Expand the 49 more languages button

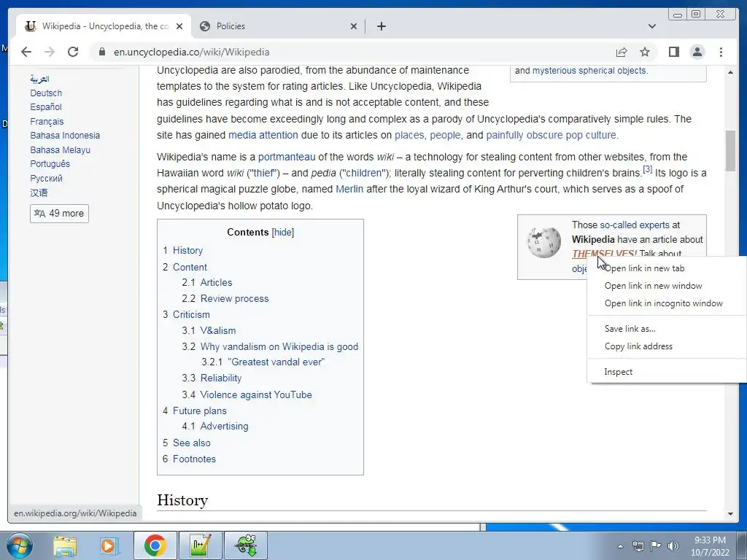click(x=59, y=214)
